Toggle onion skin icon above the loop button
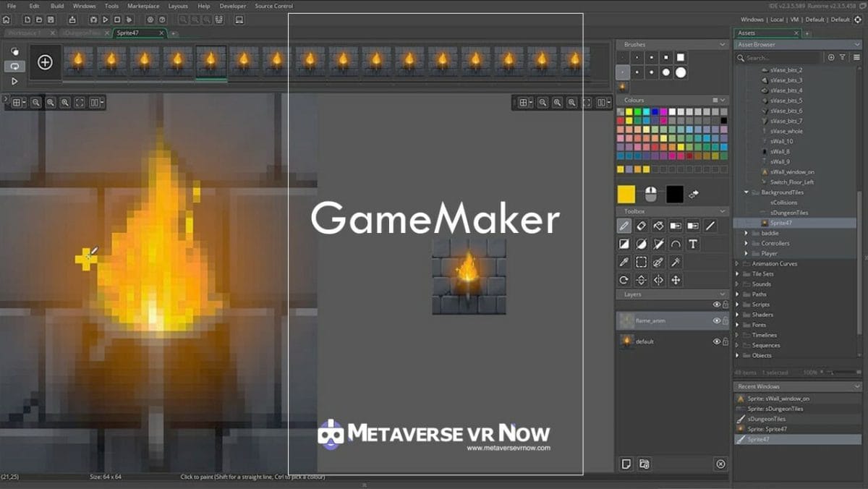 coord(14,51)
